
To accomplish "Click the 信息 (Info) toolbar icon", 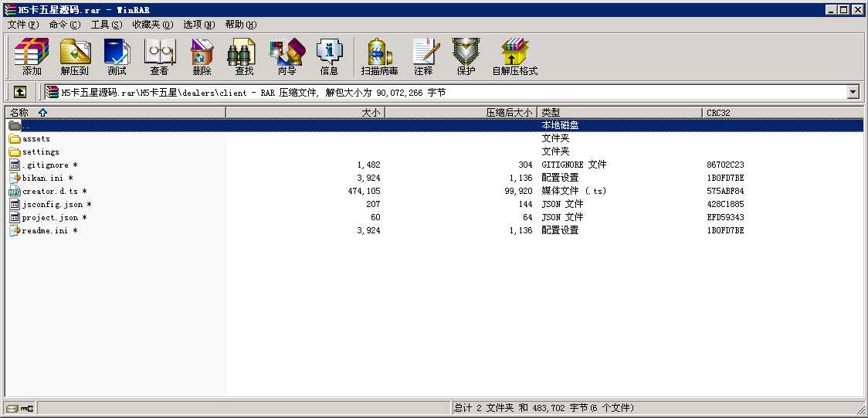I will click(x=330, y=52).
